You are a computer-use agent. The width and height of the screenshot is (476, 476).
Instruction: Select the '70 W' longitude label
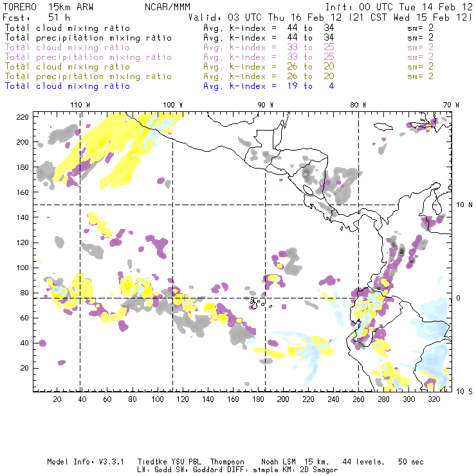pos(451,105)
